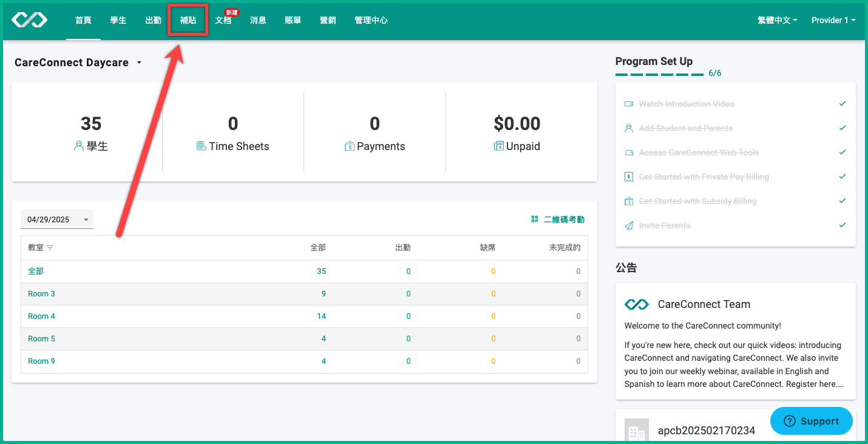Click the 35 學生 count
The width and height of the screenshot is (868, 444).
[x=91, y=124]
